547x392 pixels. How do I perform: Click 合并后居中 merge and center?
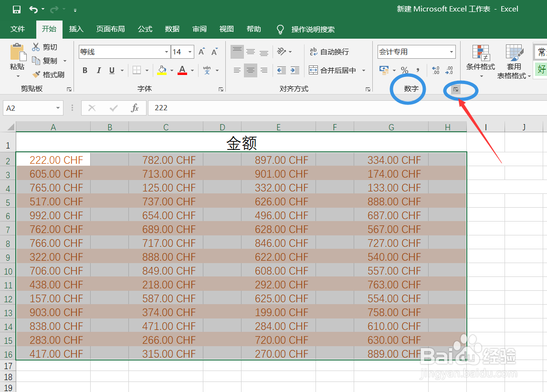333,70
